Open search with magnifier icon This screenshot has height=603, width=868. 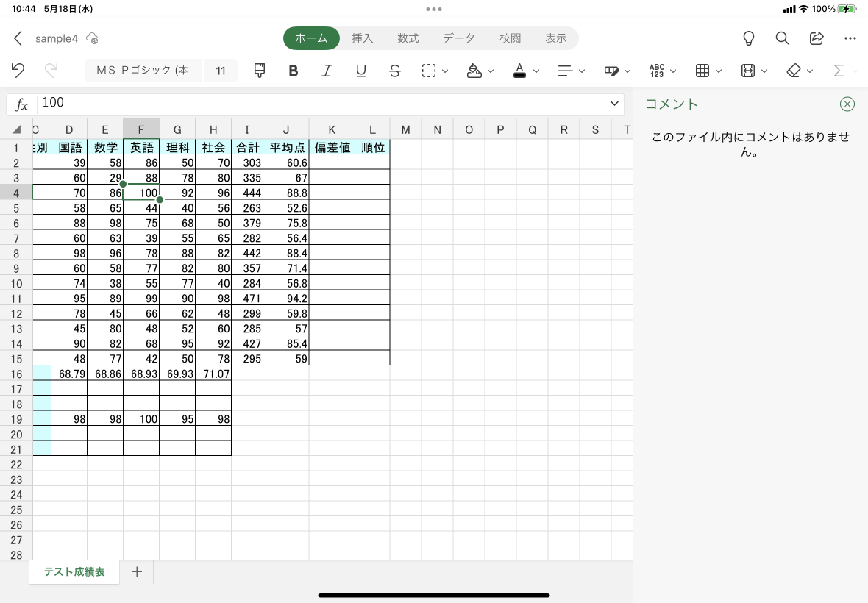782,38
